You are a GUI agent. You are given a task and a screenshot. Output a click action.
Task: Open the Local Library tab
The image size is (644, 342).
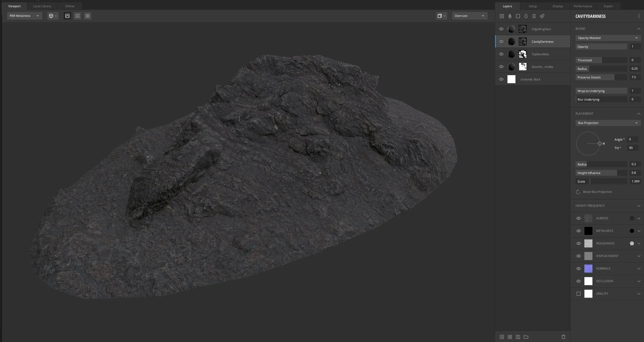pyautogui.click(x=42, y=6)
